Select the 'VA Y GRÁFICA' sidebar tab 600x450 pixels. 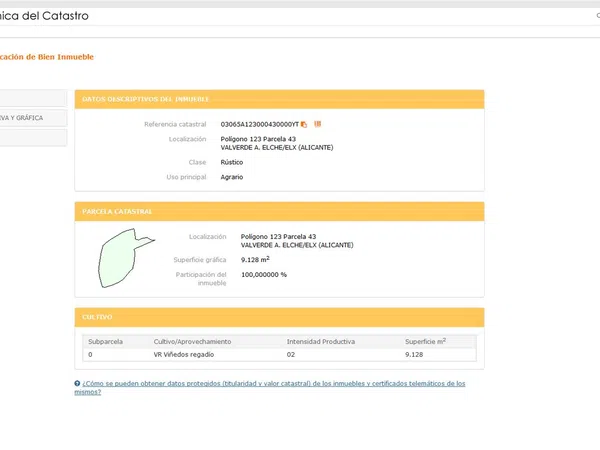click(x=33, y=118)
